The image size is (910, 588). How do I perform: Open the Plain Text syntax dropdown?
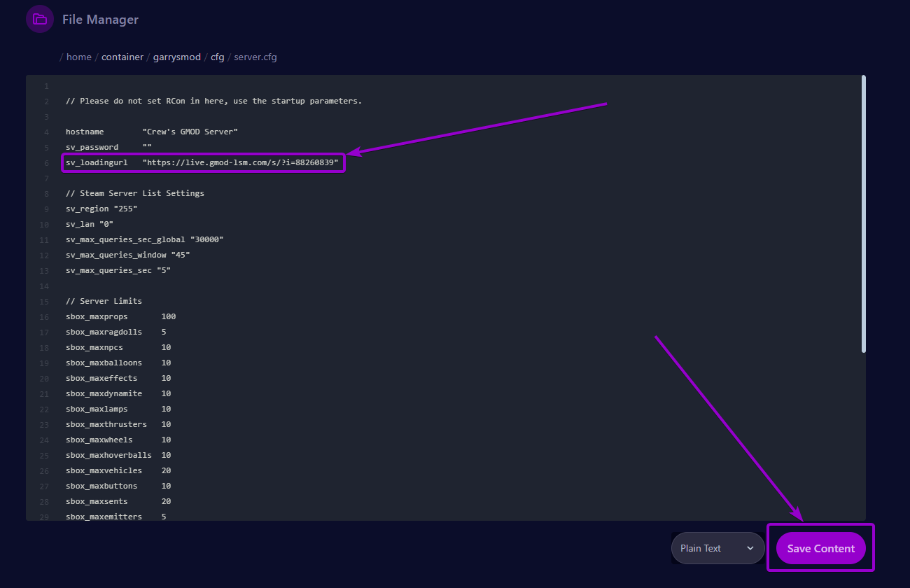point(707,548)
